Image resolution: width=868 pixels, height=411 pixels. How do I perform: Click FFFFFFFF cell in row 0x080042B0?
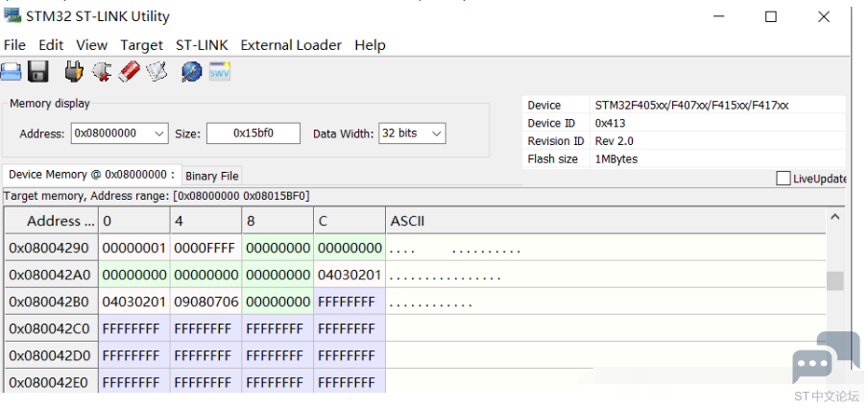tap(350, 302)
